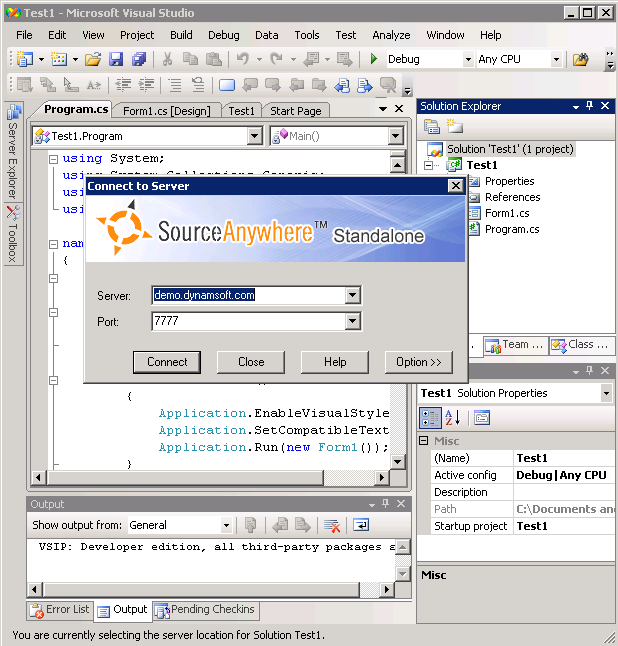Expand the Port combo box
Screen dimensions: 618x646
click(x=352, y=321)
